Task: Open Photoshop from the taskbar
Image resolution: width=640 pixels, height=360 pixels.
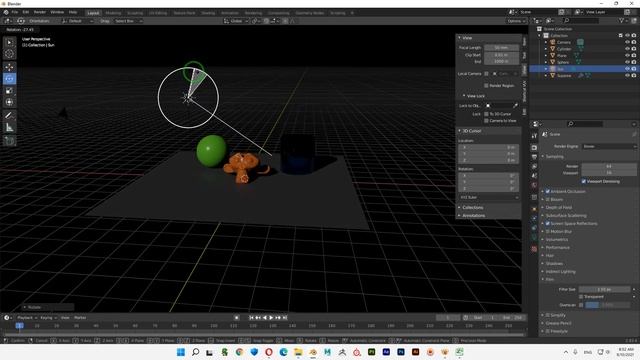Action: 401,352
